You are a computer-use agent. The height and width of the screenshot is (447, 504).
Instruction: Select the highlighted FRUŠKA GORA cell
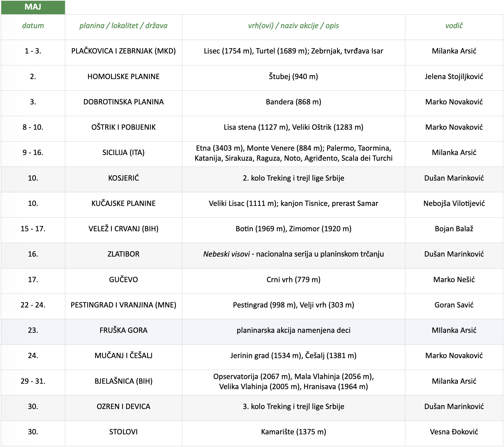123,330
